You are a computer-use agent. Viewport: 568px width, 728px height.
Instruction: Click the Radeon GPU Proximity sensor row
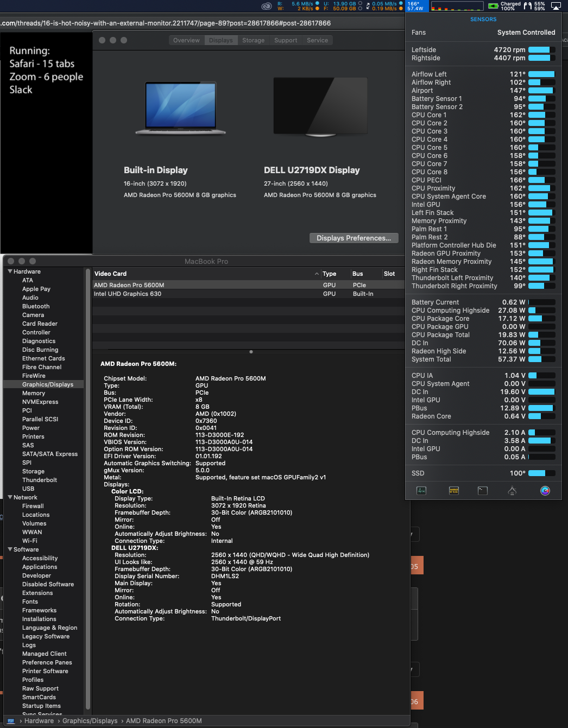point(483,254)
